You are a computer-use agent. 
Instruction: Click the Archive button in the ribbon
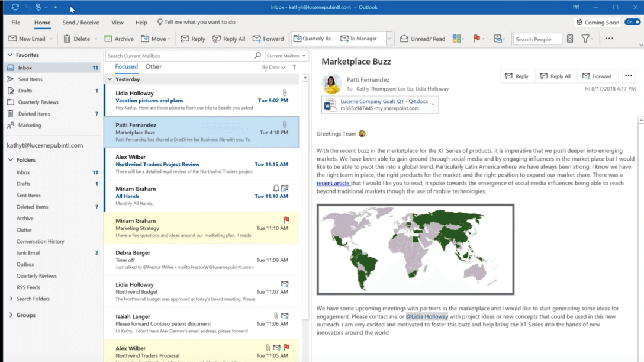119,39
